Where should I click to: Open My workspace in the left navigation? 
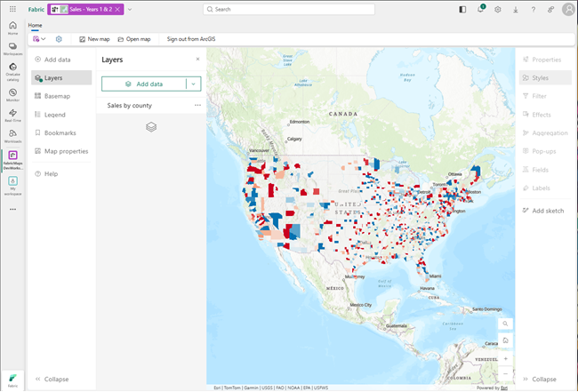click(x=13, y=185)
